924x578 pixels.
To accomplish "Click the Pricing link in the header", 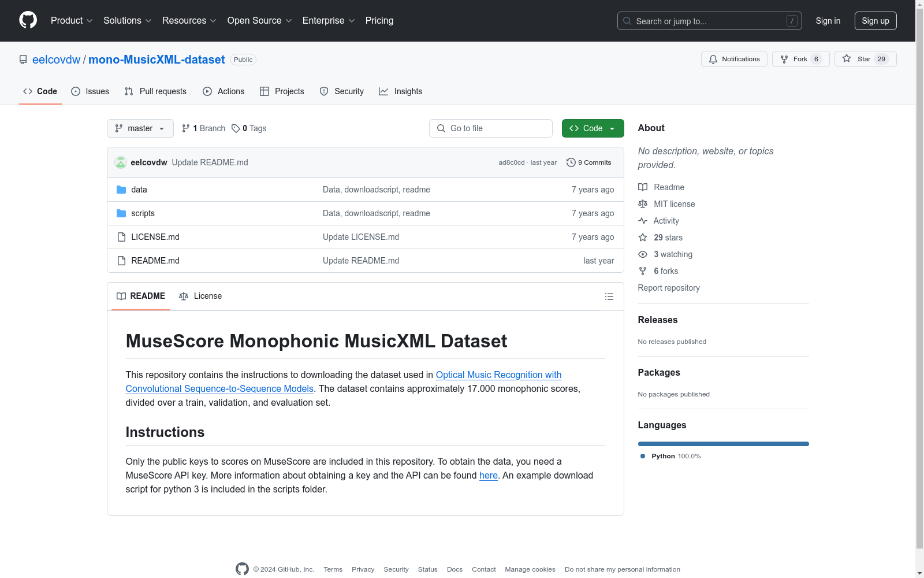I will point(379,21).
